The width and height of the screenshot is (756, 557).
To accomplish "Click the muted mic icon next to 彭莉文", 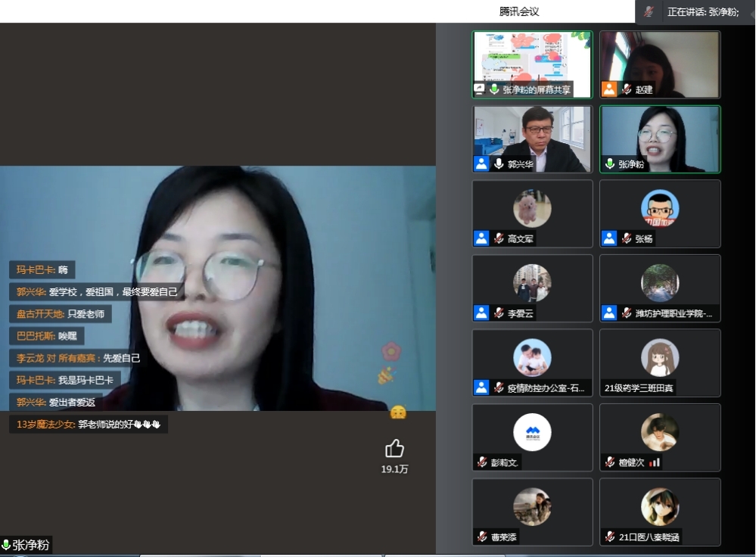I will click(x=482, y=462).
